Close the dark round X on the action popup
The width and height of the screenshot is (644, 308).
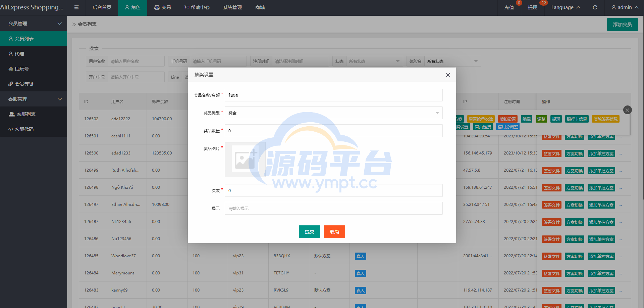(x=627, y=110)
